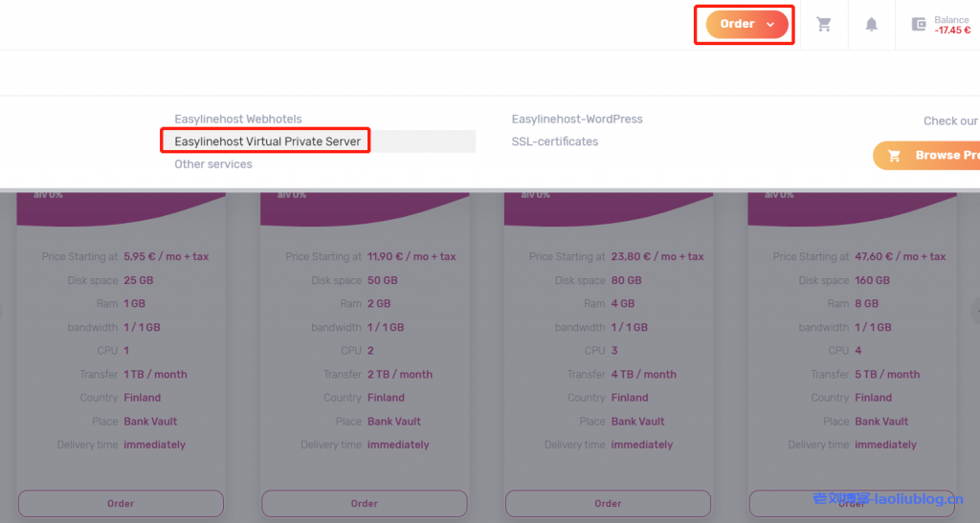Image resolution: width=980 pixels, height=523 pixels.
Task: Order the 80 GB disk plan
Action: [608, 504]
